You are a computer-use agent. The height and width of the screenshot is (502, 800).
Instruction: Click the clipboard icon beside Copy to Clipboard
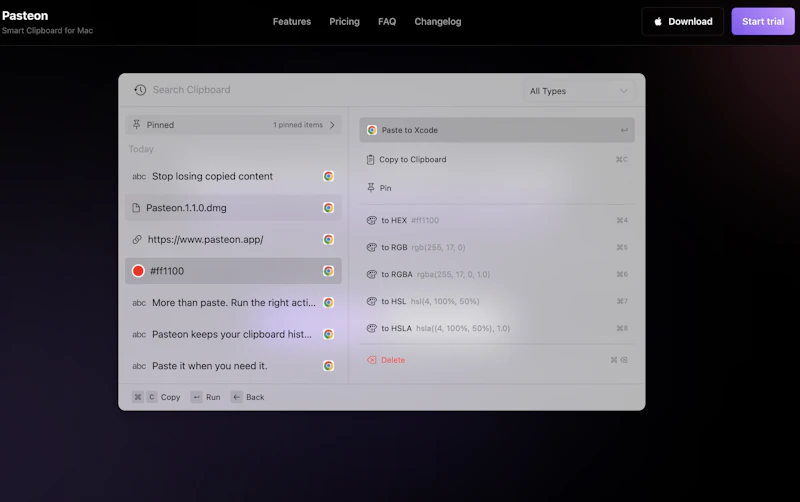tap(370, 160)
